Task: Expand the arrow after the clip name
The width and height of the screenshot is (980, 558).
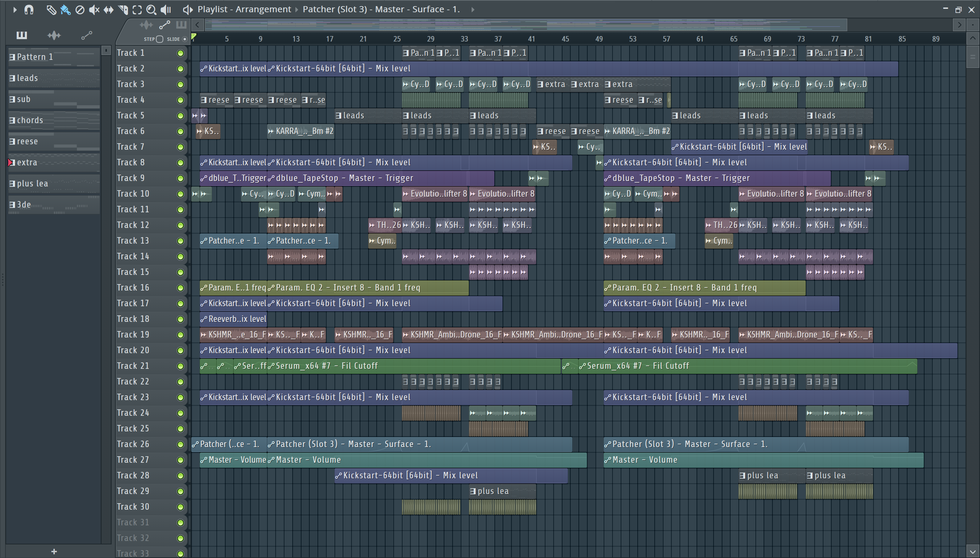Action: (473, 10)
